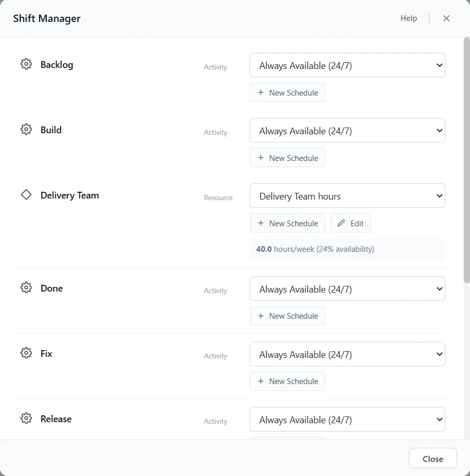This screenshot has width=470, height=476.
Task: Click the Activity label in Fix row
Action: 216,356
